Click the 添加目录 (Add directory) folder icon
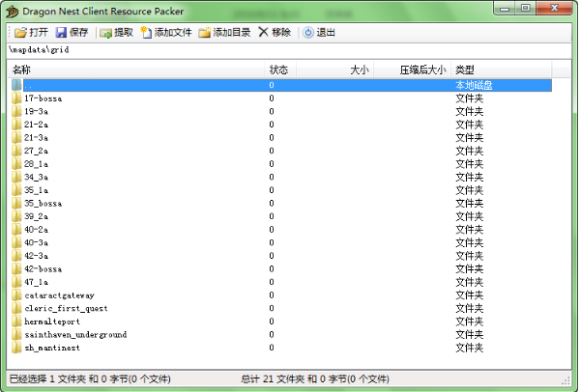The image size is (580, 392). pos(204,33)
